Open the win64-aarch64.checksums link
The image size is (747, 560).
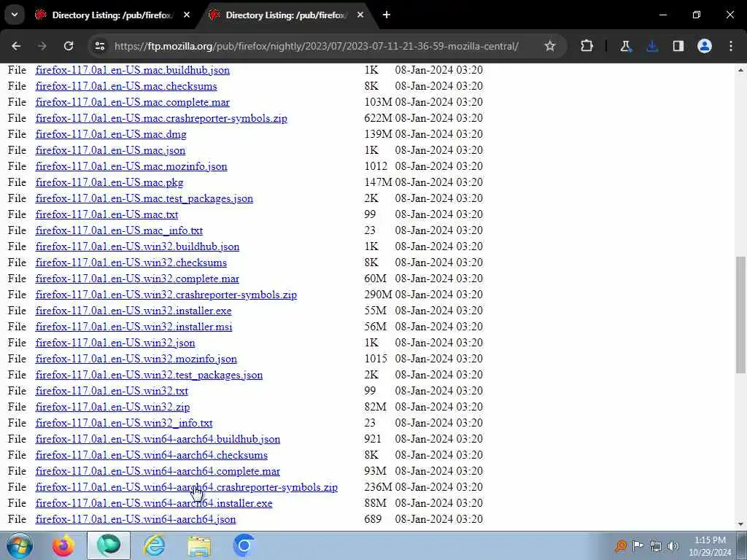[x=152, y=455]
